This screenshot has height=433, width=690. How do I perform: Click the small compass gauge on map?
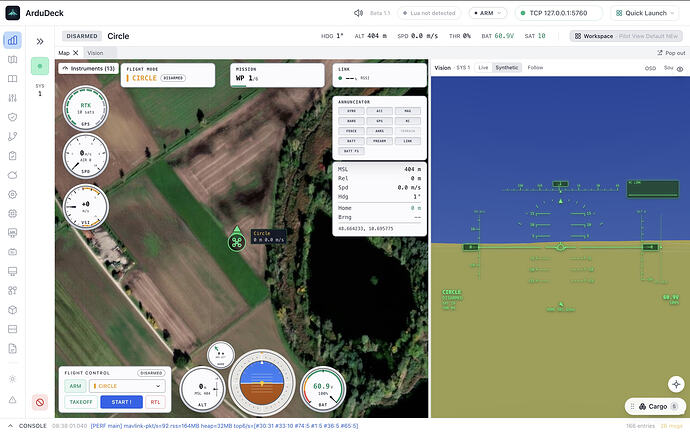(x=220, y=354)
